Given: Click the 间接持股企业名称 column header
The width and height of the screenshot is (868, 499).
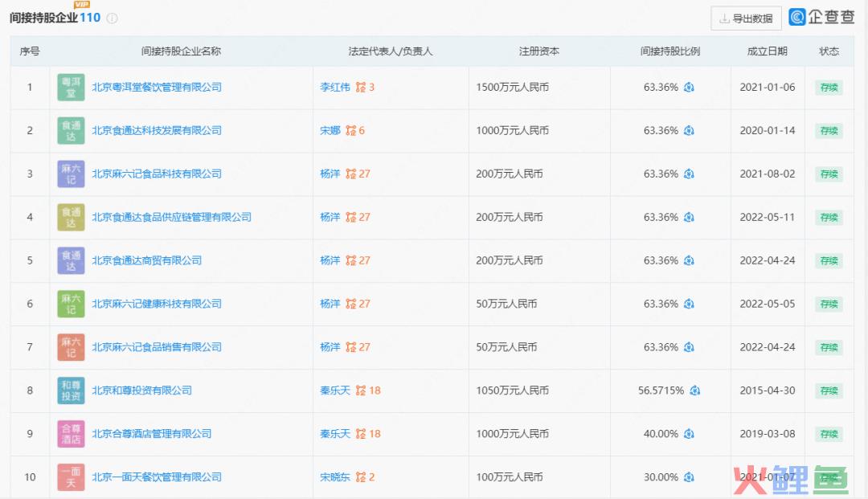Looking at the screenshot, I should click(x=181, y=51).
